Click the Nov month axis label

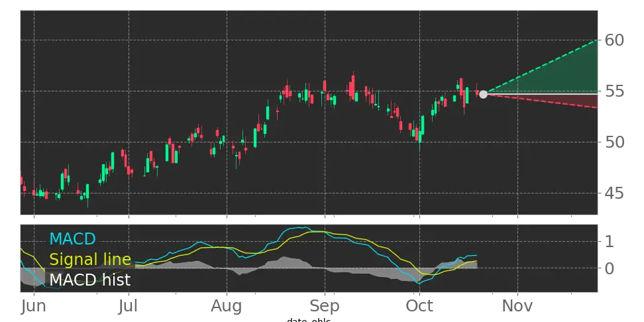pos(517,306)
